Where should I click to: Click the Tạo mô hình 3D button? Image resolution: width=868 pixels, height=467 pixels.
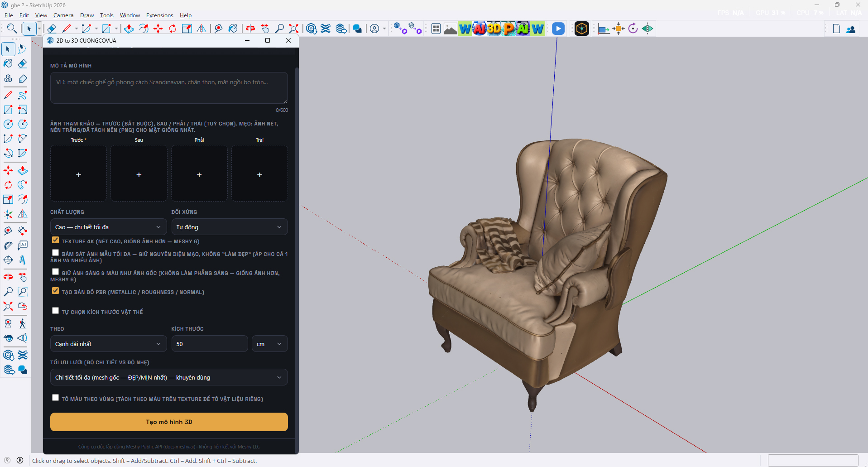coord(169,422)
